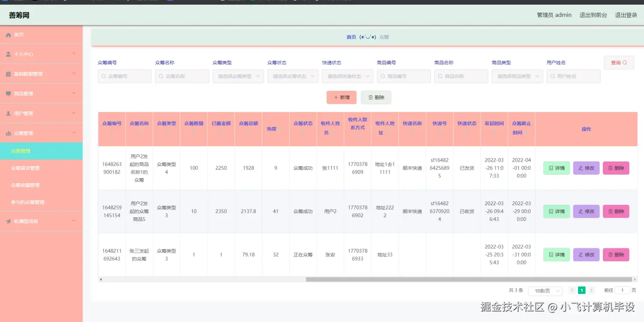Click the 前往 page number input
This screenshot has width=644, height=322.
coord(622,290)
